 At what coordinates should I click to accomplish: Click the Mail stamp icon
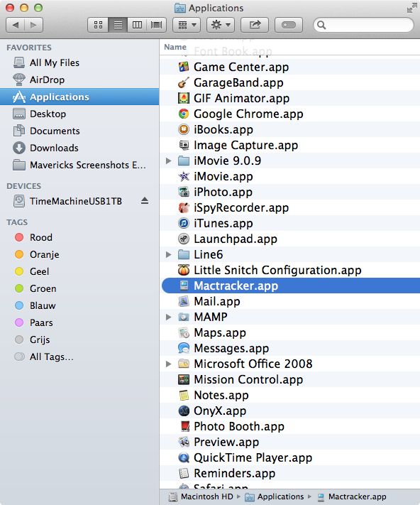click(x=184, y=301)
